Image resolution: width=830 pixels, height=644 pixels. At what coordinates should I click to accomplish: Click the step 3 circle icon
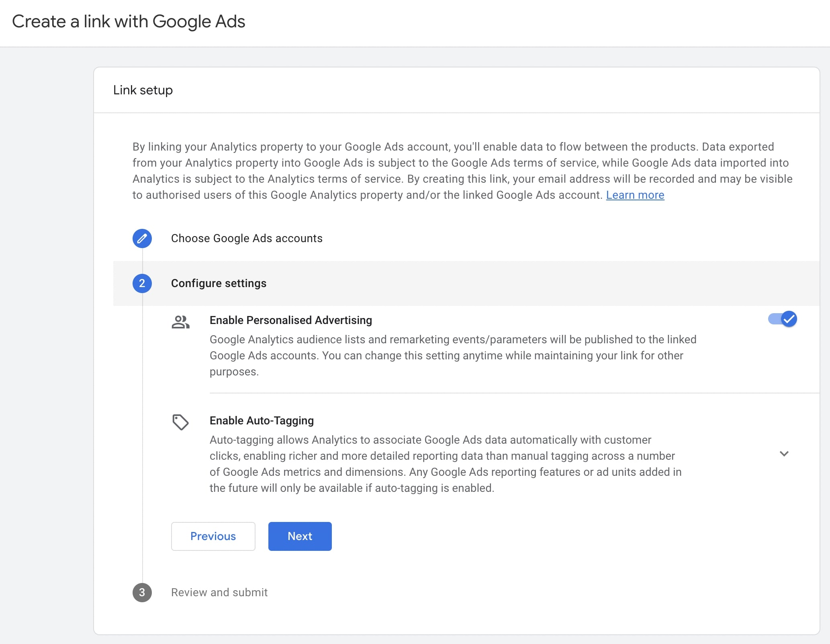tap(142, 593)
